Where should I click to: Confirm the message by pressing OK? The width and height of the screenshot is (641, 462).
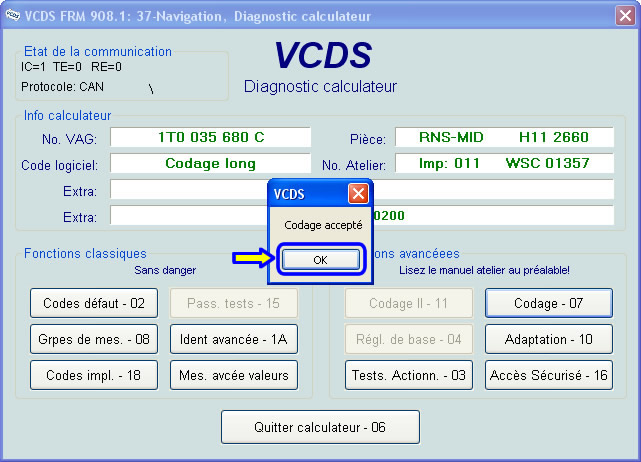pos(319,259)
